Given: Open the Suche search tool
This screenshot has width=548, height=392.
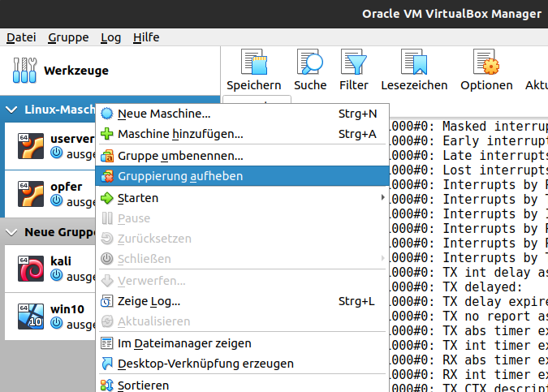Looking at the screenshot, I should point(310,63).
